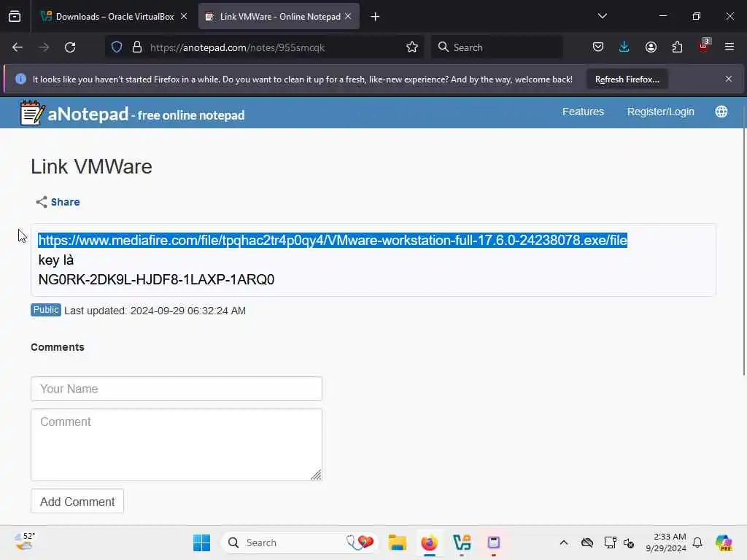Show hidden system tray icons
The height and width of the screenshot is (560, 747).
point(564,542)
